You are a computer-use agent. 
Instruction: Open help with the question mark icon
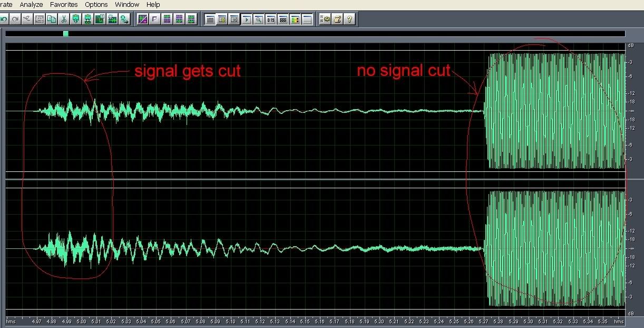[x=349, y=20]
